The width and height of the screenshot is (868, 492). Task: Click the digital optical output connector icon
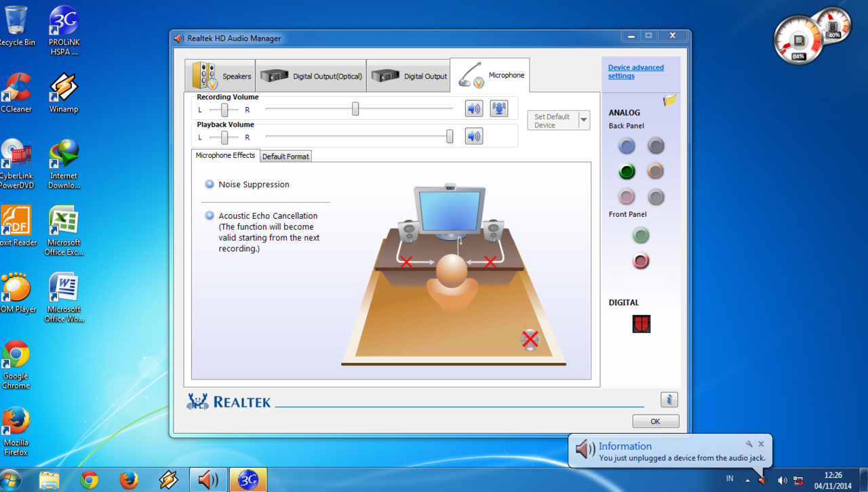tap(641, 324)
